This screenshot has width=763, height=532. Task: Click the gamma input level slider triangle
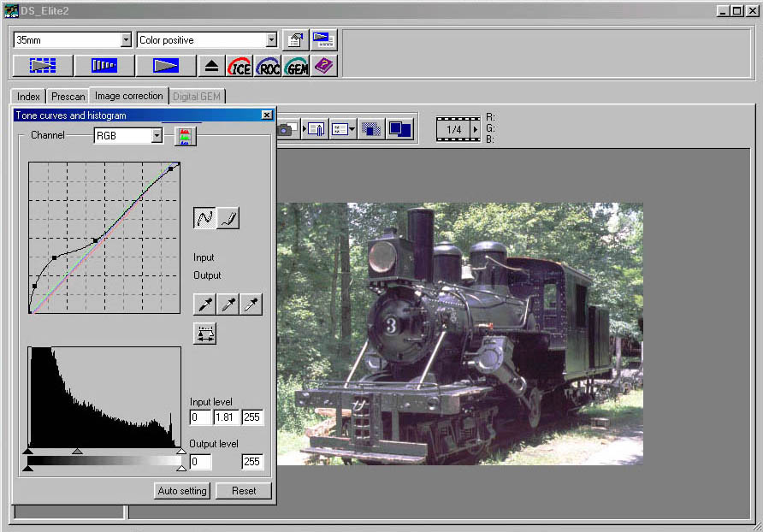(77, 450)
